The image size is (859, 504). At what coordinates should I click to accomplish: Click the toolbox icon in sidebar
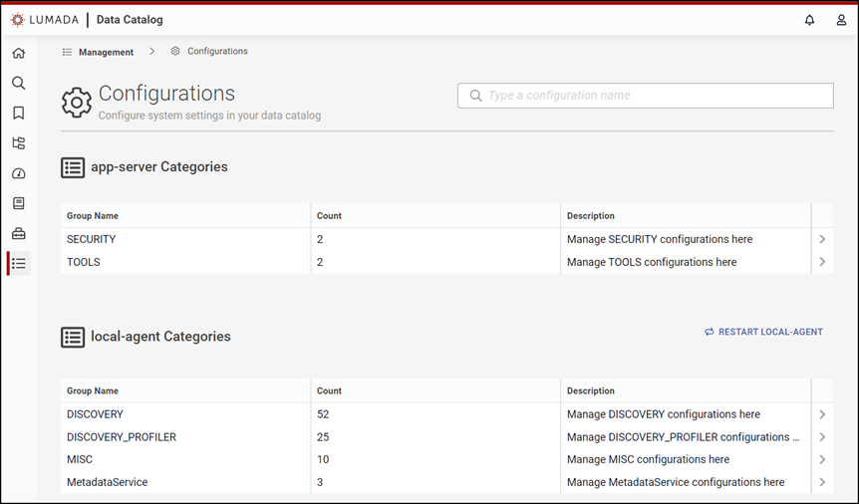[x=19, y=233]
